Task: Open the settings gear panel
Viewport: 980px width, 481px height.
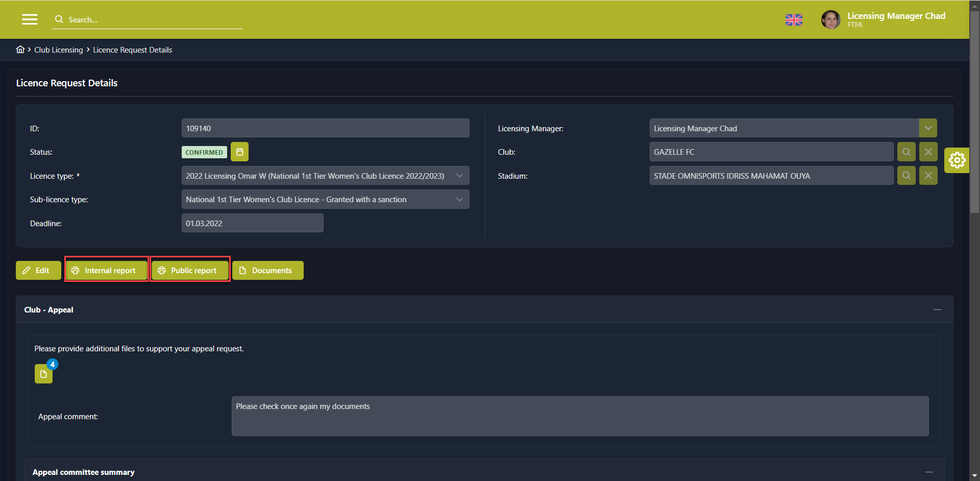Action: 957,160
